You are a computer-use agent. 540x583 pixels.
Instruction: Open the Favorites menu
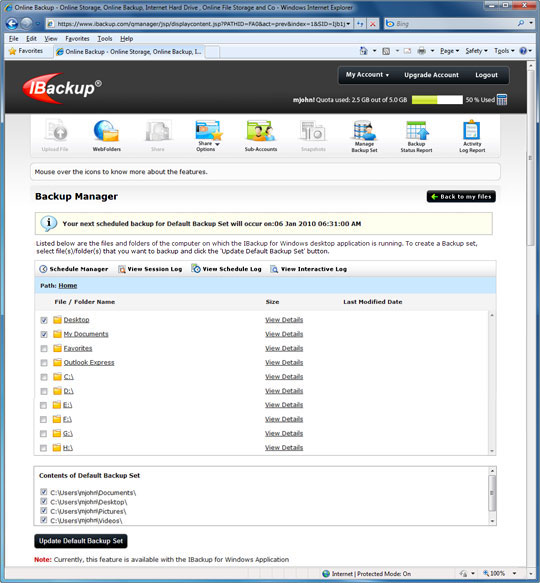click(77, 39)
